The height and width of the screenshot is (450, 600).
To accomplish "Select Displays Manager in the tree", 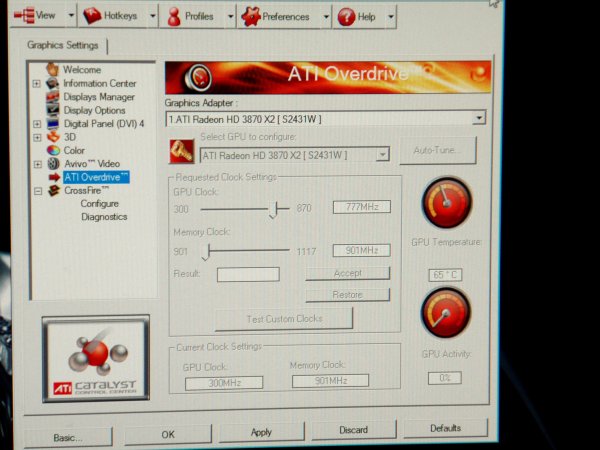I will click(x=99, y=97).
